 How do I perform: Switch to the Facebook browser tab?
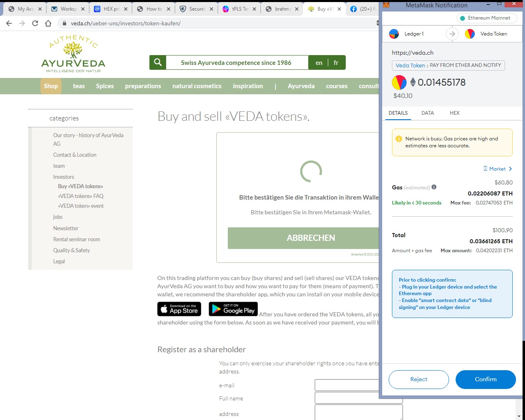pyautogui.click(x=363, y=9)
